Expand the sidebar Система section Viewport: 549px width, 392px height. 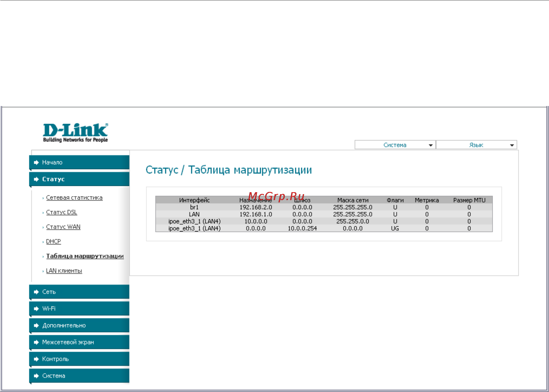[x=79, y=376]
